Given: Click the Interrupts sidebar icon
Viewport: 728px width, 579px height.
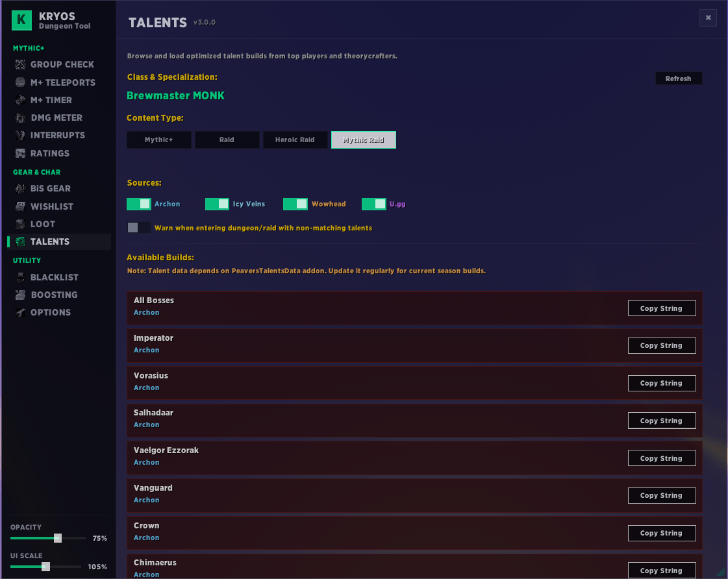Looking at the screenshot, I should pos(20,136).
